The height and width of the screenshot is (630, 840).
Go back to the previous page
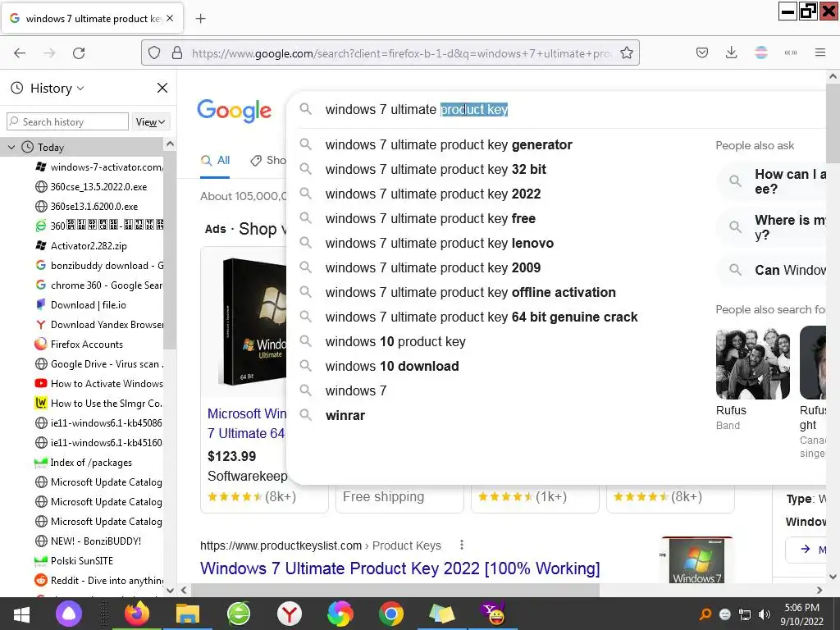[x=20, y=53]
